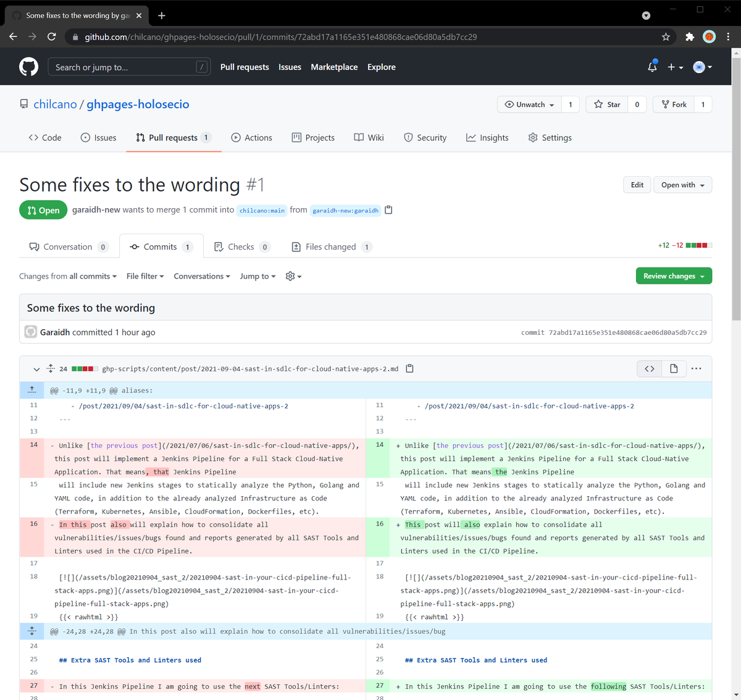Open the file options ellipsis menu
The width and height of the screenshot is (741, 700).
697,369
